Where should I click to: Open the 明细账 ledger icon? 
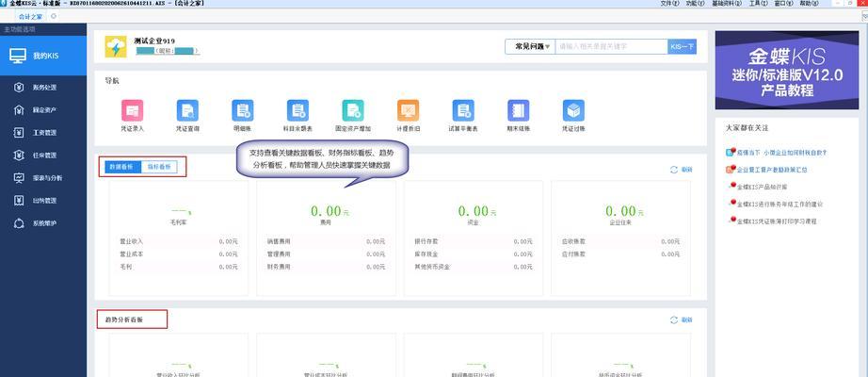[243, 111]
